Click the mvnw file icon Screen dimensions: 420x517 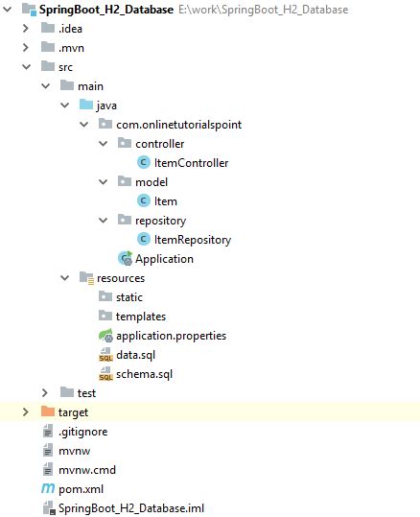coord(48,451)
